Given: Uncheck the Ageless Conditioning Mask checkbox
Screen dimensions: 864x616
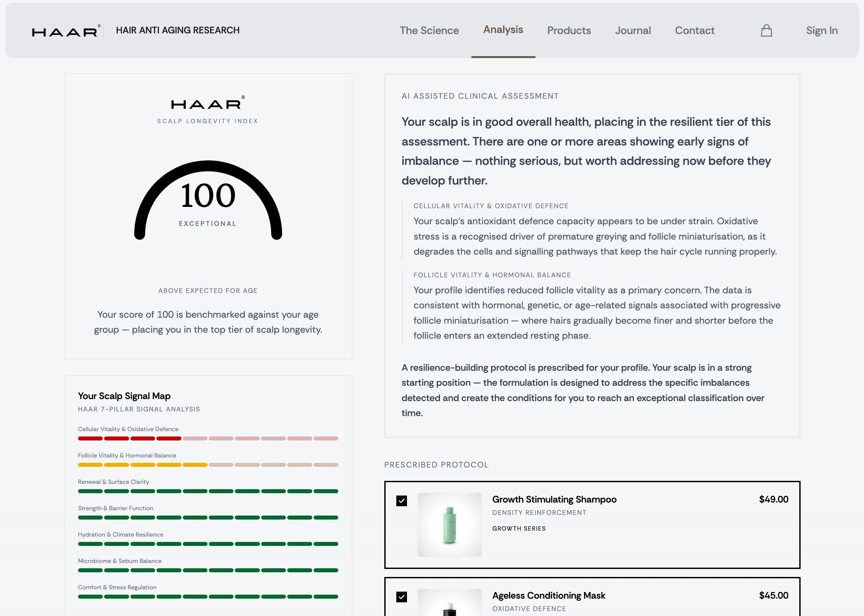Looking at the screenshot, I should pos(402,597).
